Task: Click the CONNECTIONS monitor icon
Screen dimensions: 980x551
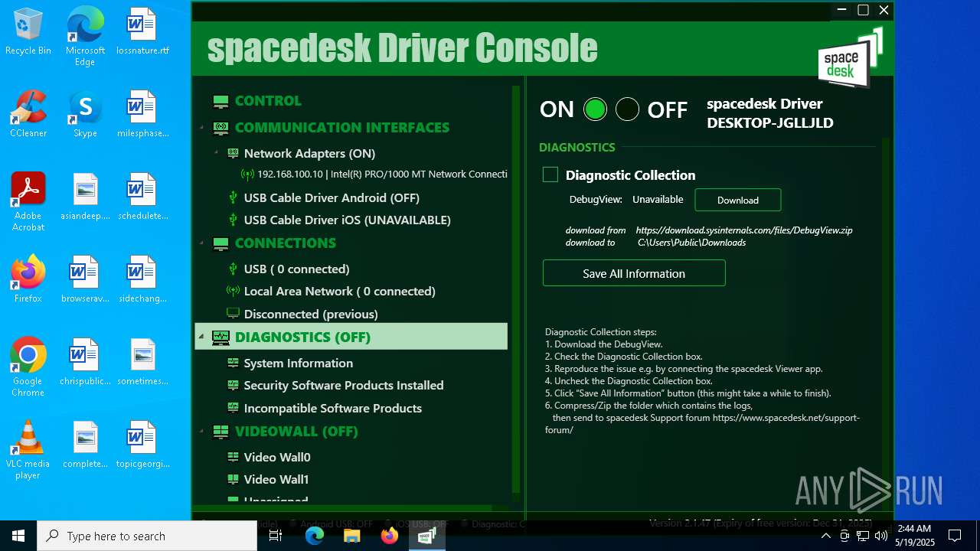Action: pyautogui.click(x=221, y=243)
